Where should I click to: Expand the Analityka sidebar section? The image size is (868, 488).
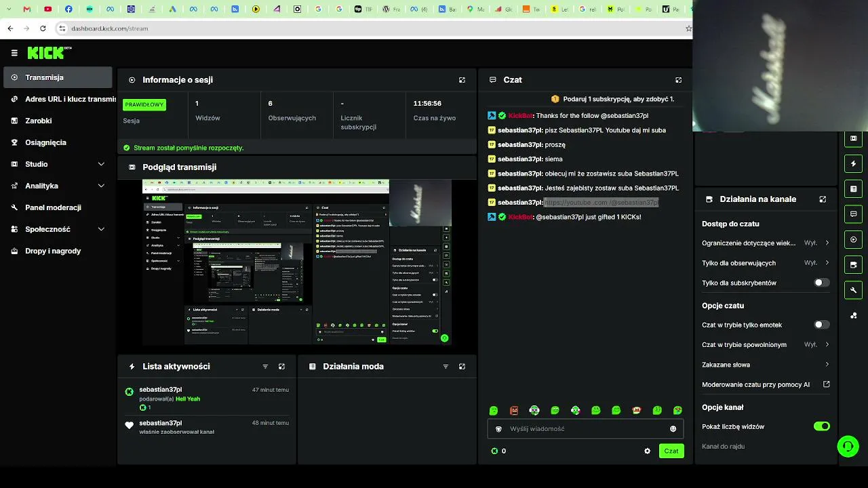(58, 186)
